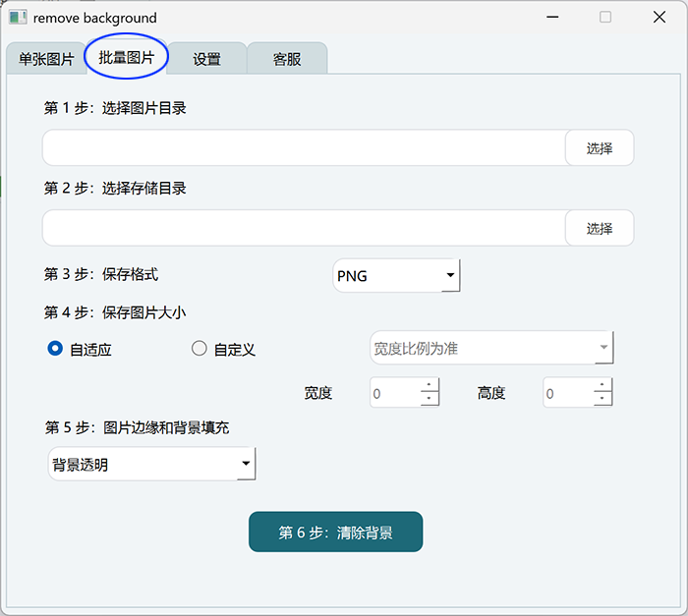Click 选择 button for storage directory
Viewport: 688px width, 616px height.
tap(600, 228)
